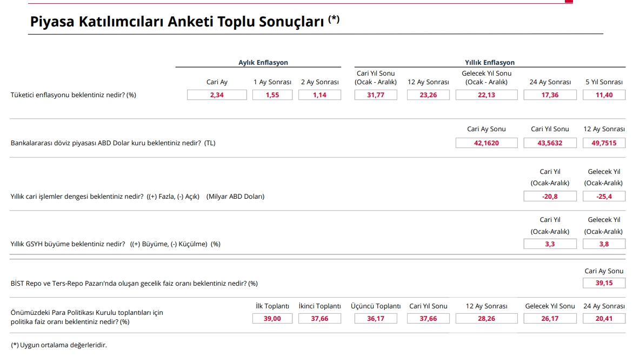
Task: Click the Cari Ay monthly inflation value 2,34
Action: point(217,95)
